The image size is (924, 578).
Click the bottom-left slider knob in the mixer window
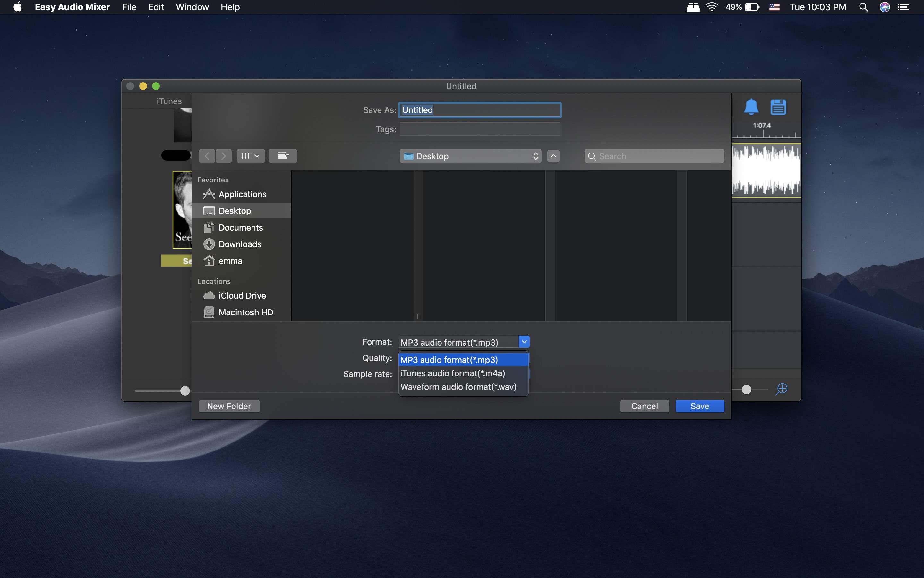tap(185, 391)
